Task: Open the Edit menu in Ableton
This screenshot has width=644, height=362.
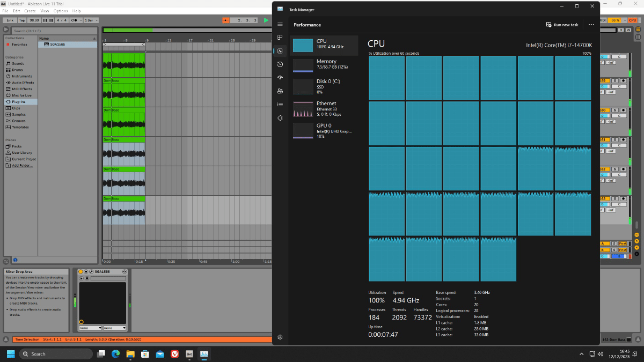Action: coord(16,10)
